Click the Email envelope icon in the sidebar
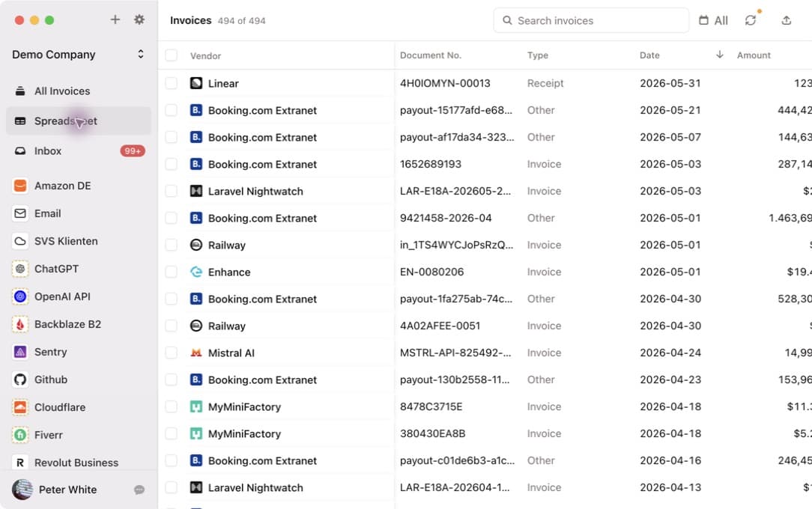The width and height of the screenshot is (812, 509). coord(20,213)
